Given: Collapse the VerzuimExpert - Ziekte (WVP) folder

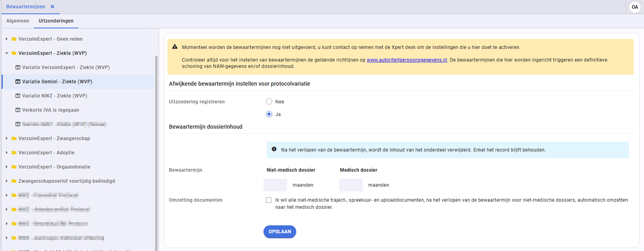Looking at the screenshot, I should (7, 53).
